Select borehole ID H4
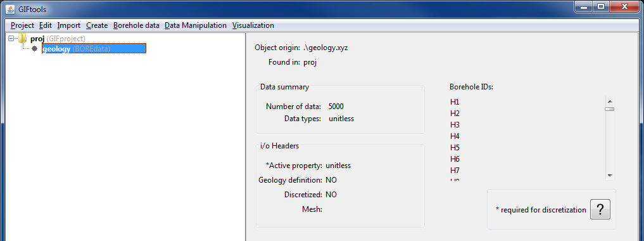Screen dimensions: 644x241 click(x=455, y=136)
